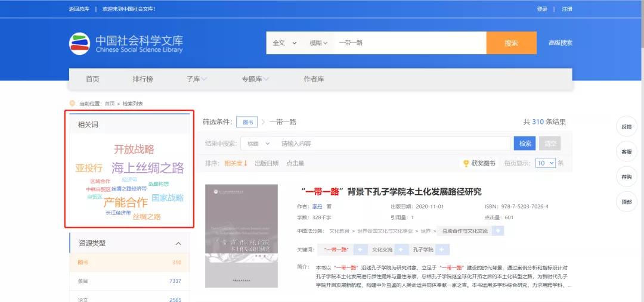Click the orange 搜索 button

(x=512, y=43)
